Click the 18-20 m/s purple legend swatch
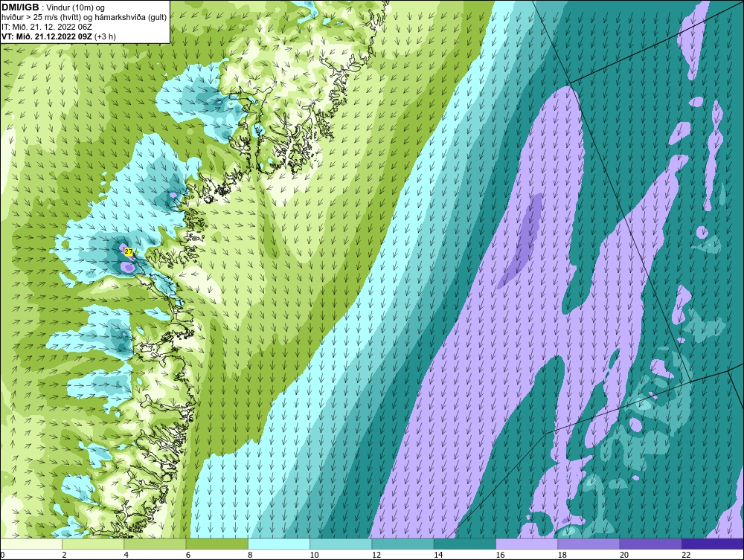 click(x=589, y=544)
